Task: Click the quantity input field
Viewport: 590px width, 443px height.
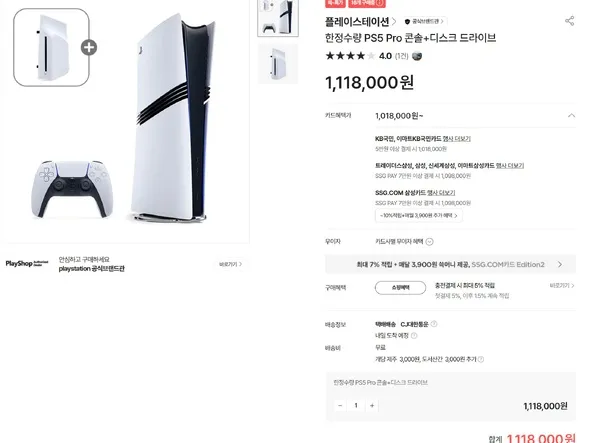Action: click(356, 405)
